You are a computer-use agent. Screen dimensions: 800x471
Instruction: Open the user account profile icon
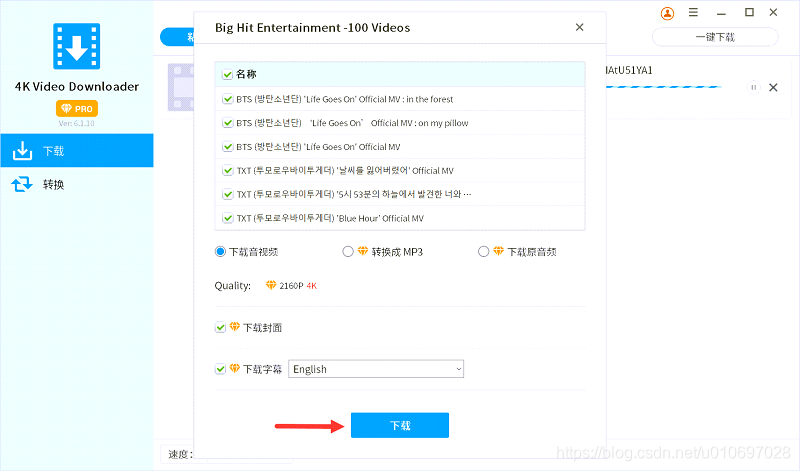tap(667, 13)
